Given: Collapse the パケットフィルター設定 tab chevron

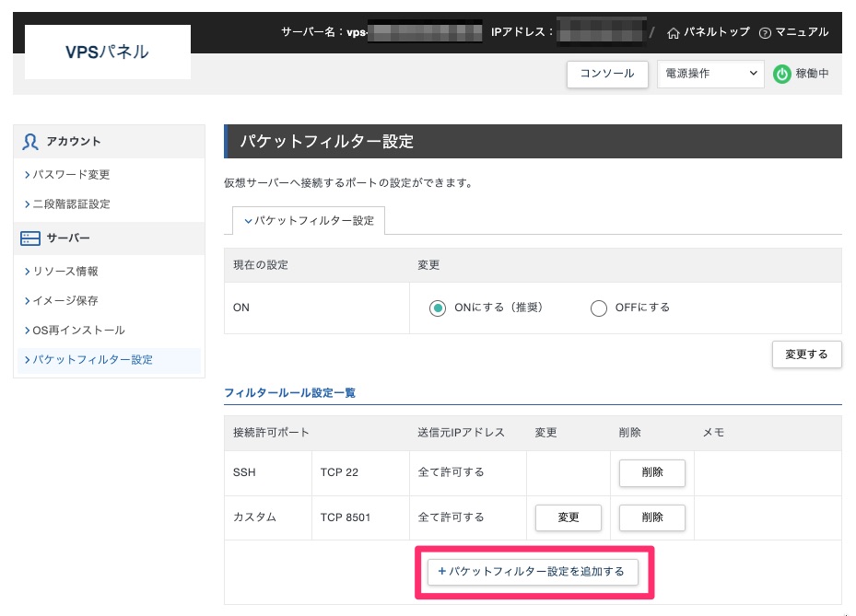Looking at the screenshot, I should click(248, 221).
